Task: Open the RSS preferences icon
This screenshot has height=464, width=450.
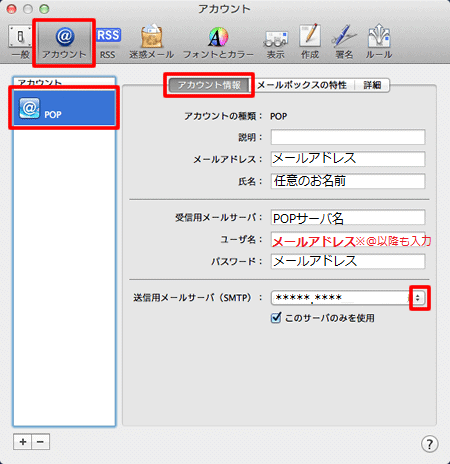Action: [108, 43]
